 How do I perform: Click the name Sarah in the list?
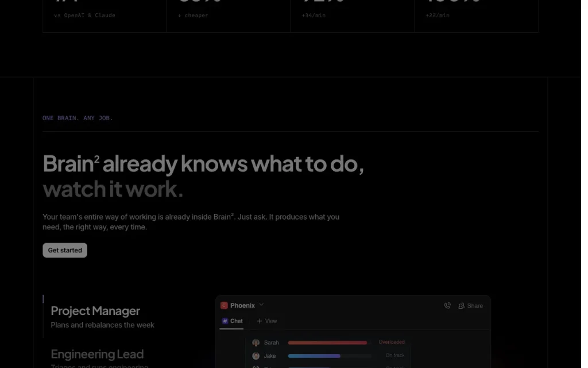tap(271, 343)
